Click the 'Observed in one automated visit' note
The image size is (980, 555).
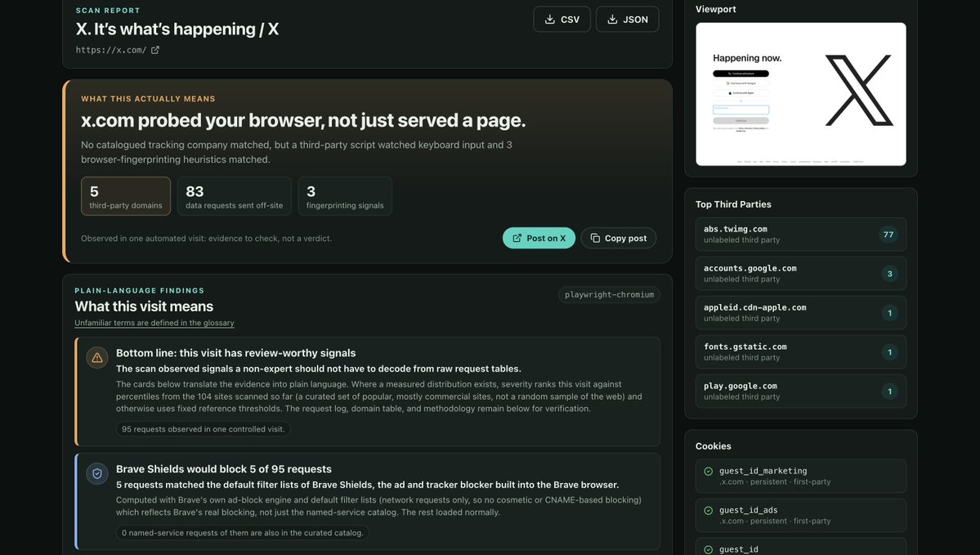206,238
